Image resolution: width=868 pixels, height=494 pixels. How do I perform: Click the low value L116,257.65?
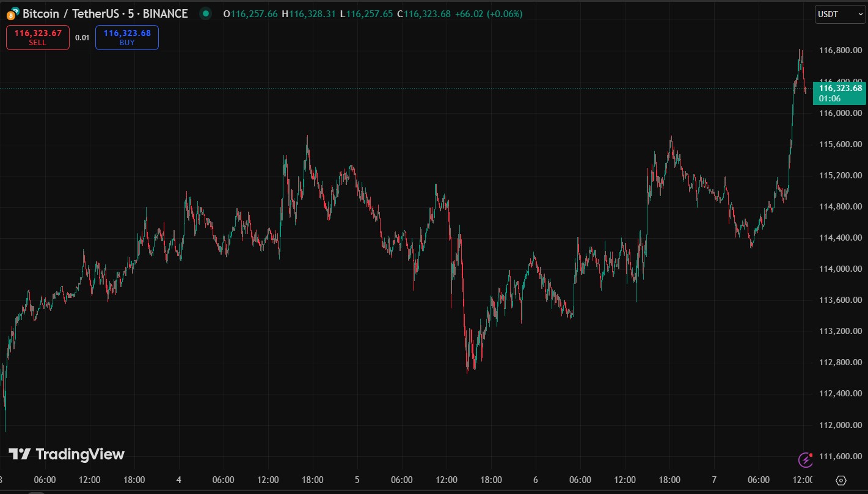point(367,13)
